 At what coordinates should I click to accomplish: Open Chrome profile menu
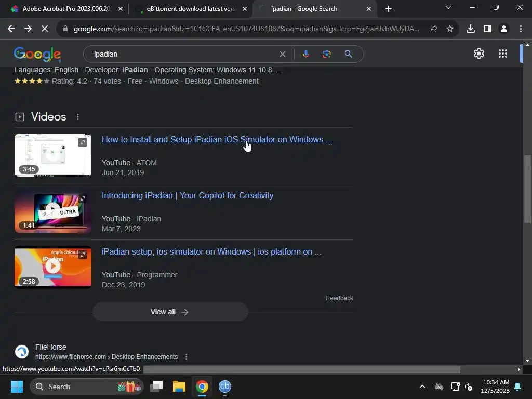504,29
